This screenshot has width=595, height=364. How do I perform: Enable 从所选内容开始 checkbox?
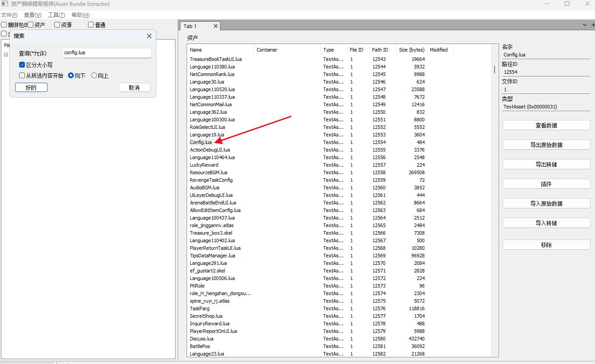[x=22, y=76]
